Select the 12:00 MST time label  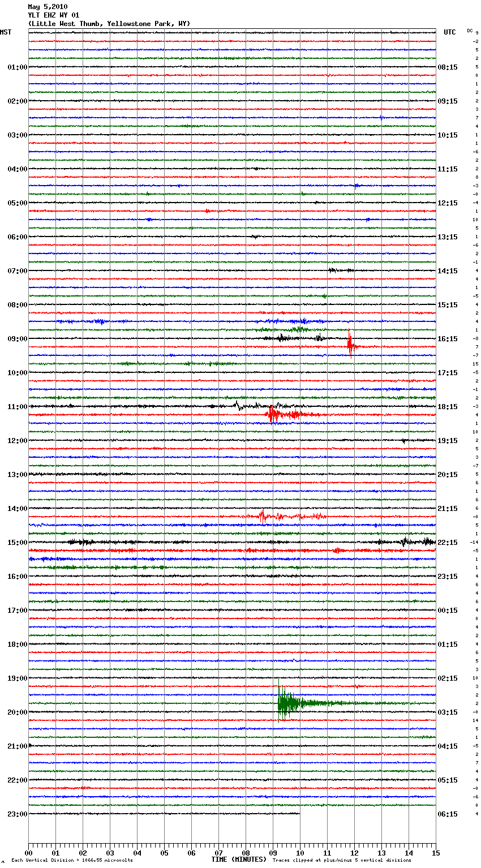(x=18, y=441)
